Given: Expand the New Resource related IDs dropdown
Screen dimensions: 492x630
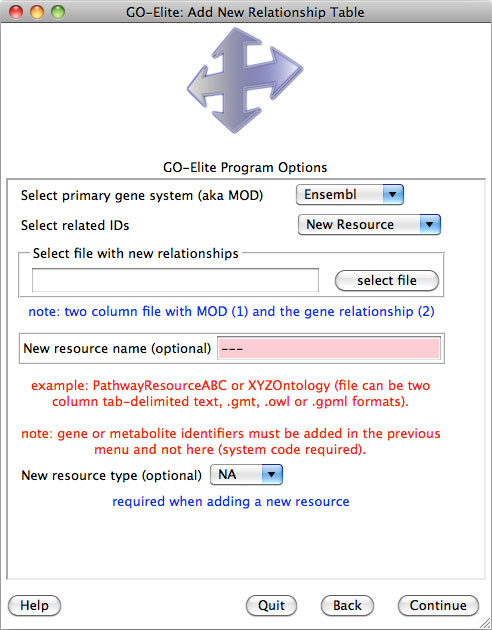Looking at the screenshot, I should (369, 225).
